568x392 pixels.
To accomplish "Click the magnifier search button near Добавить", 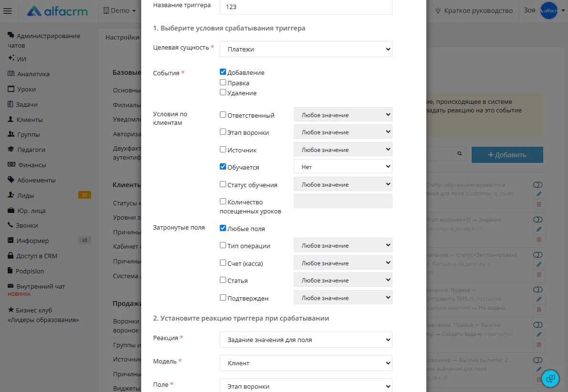I will (459, 154).
